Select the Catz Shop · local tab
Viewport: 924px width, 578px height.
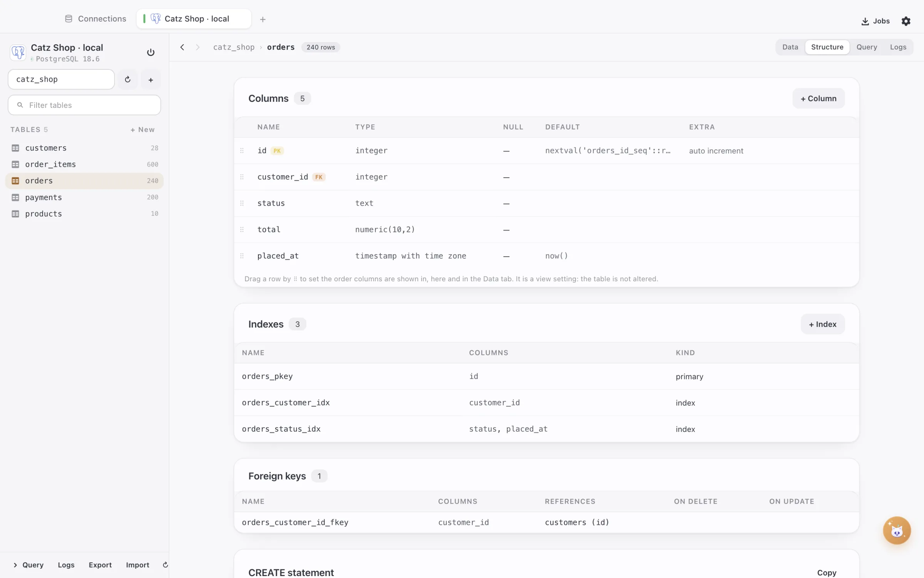194,19
